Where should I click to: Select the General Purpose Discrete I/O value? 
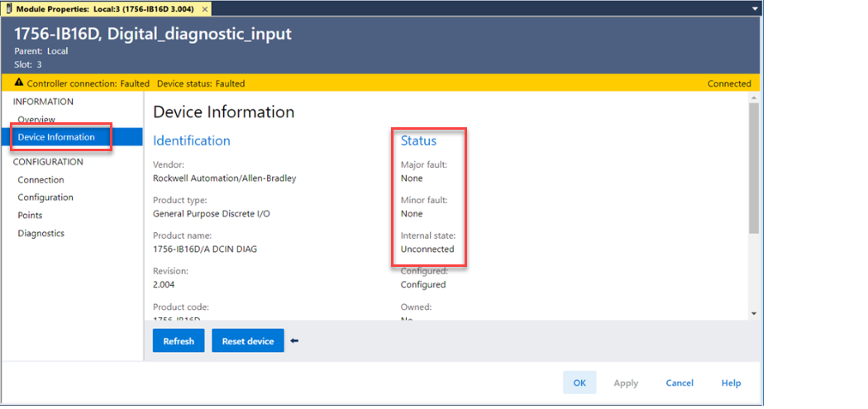[212, 214]
